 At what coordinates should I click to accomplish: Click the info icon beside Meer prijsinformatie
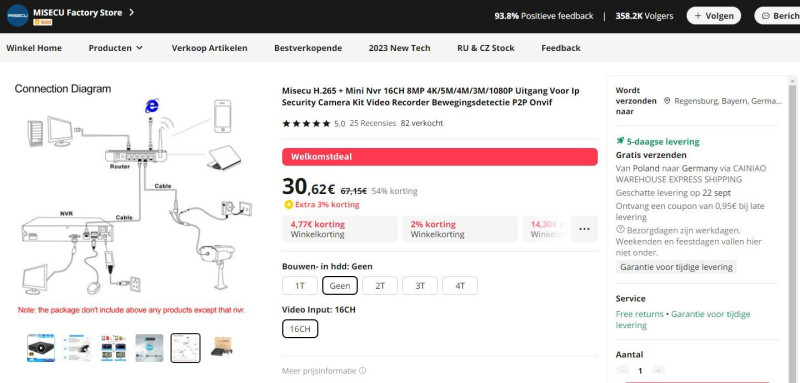click(362, 371)
